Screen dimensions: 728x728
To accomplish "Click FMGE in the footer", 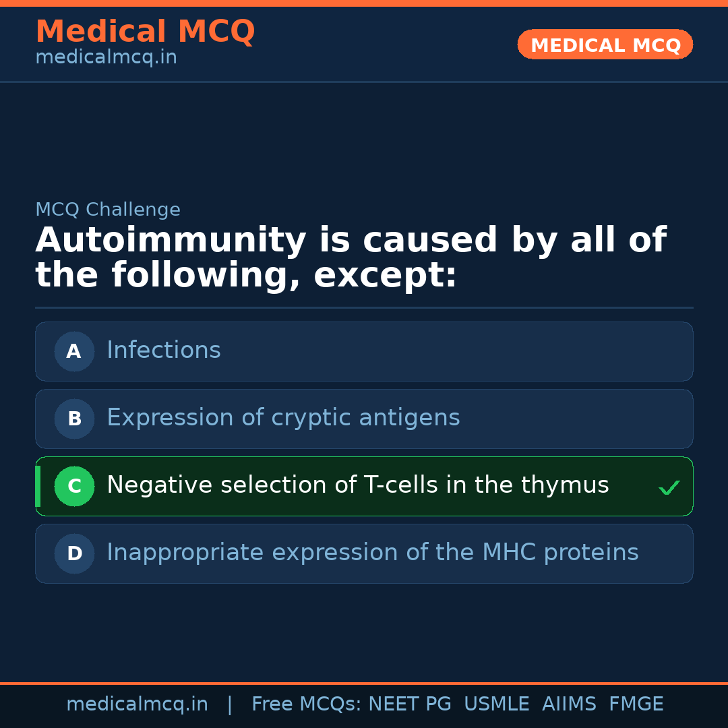I will coord(636,704).
